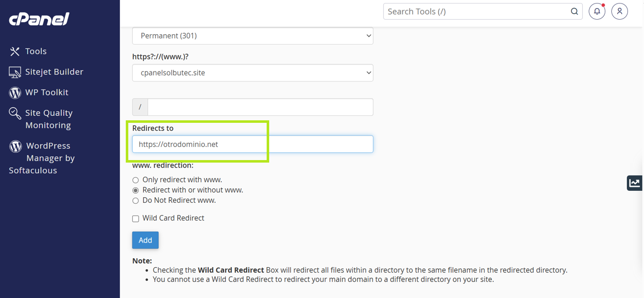Focus the Search Tools box
The height and width of the screenshot is (298, 644).
coord(475,12)
